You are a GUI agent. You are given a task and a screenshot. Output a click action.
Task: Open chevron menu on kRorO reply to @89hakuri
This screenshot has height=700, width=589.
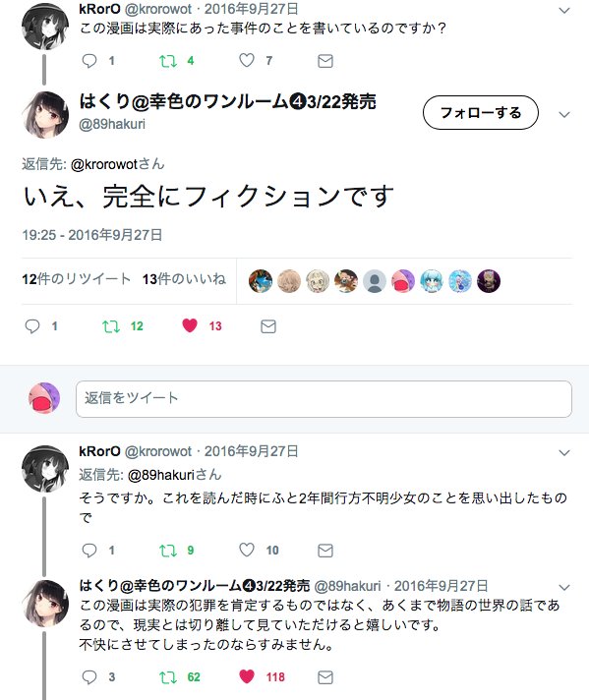pyautogui.click(x=564, y=452)
